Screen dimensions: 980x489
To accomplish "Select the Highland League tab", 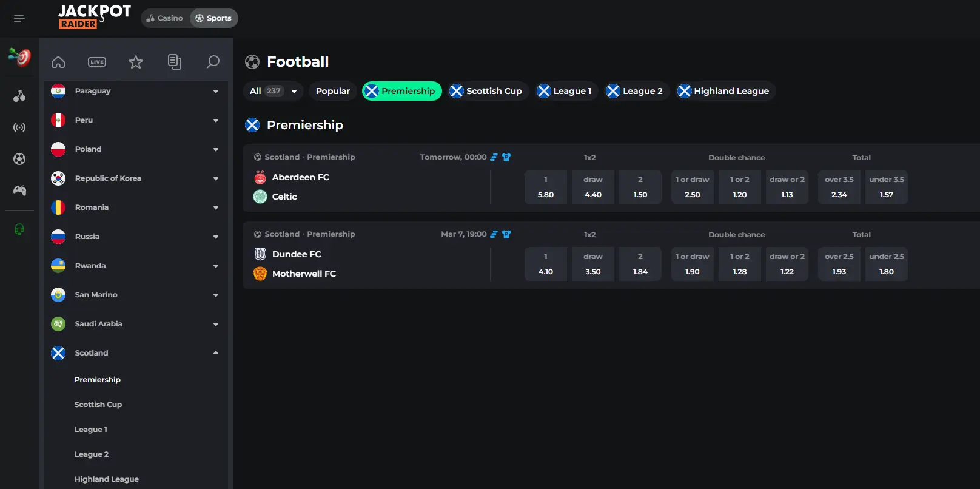I will coord(725,91).
